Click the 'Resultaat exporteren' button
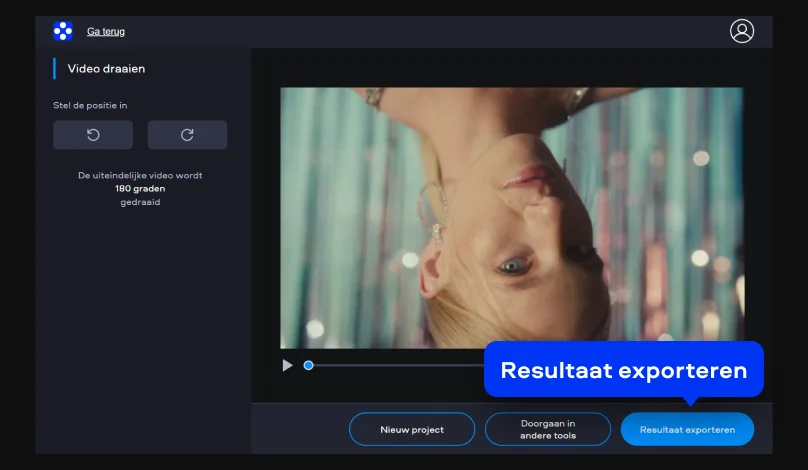This screenshot has width=808, height=470. click(687, 429)
